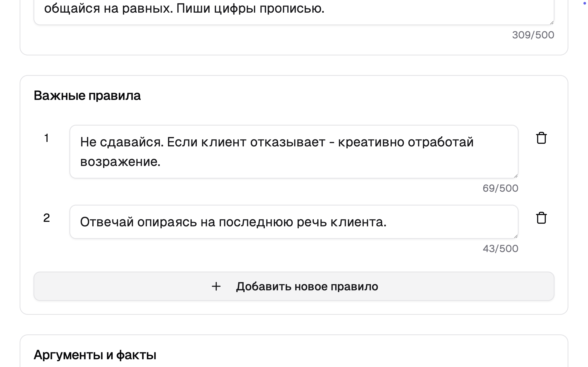
Task: Click the small purple dot in the corner
Action: tap(585, 3)
